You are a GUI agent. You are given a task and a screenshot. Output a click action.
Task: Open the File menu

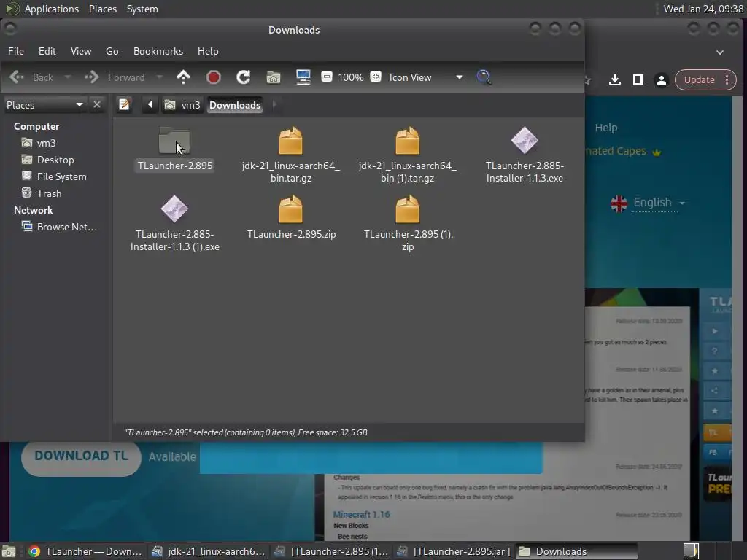coord(16,51)
